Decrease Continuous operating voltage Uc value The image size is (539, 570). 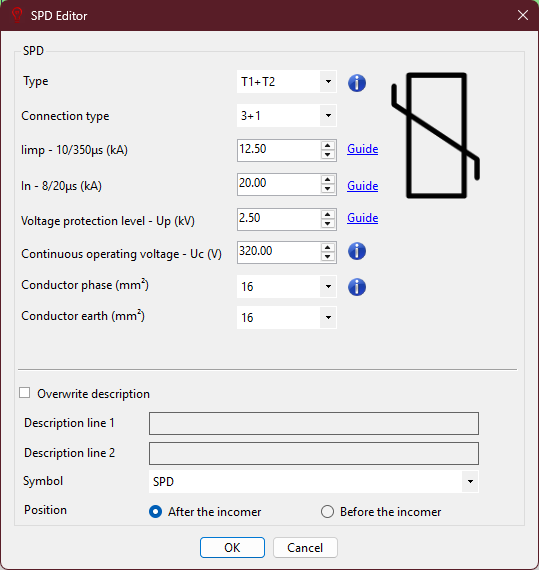(327, 256)
